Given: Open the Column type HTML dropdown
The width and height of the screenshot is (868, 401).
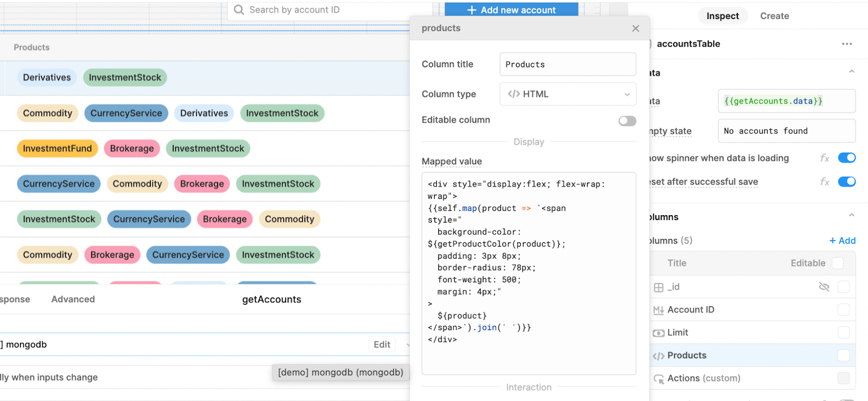Looking at the screenshot, I should [x=567, y=94].
